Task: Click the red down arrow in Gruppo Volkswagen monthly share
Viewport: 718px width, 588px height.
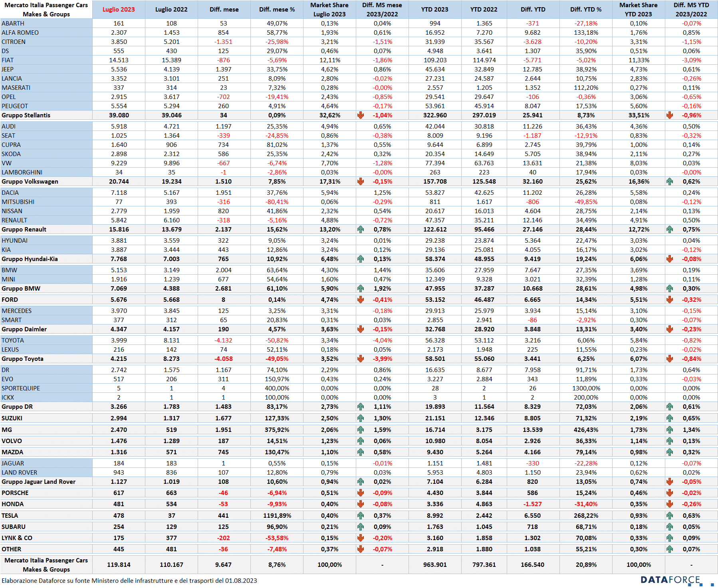Action: (361, 182)
